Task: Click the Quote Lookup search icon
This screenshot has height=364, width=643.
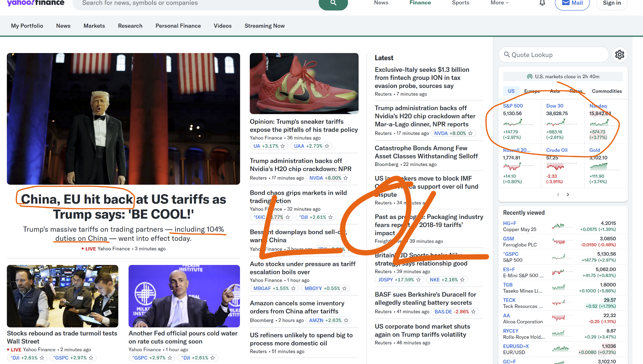Action: coord(507,54)
